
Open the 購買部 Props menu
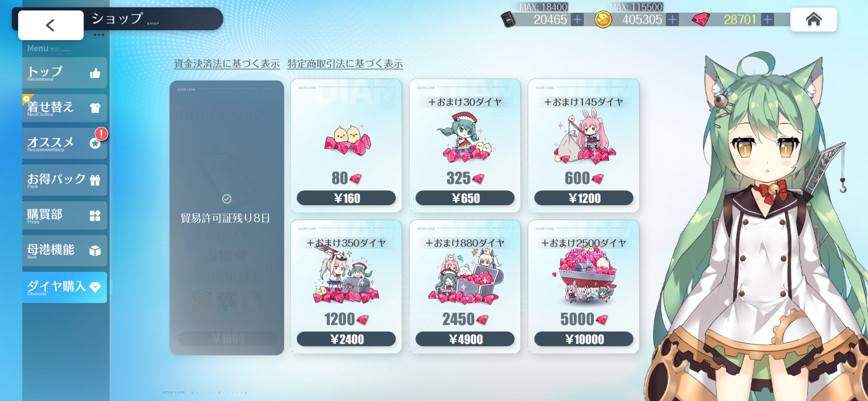[x=65, y=215]
